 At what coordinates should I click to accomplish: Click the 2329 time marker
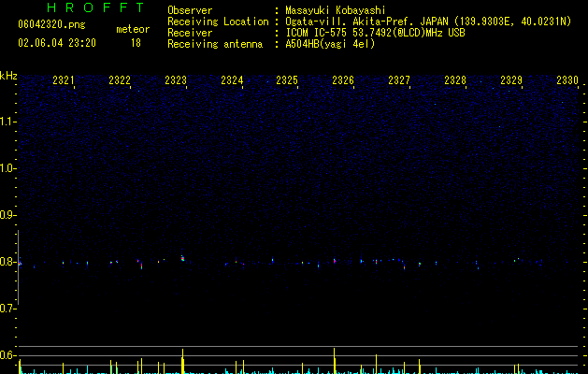tap(511, 80)
